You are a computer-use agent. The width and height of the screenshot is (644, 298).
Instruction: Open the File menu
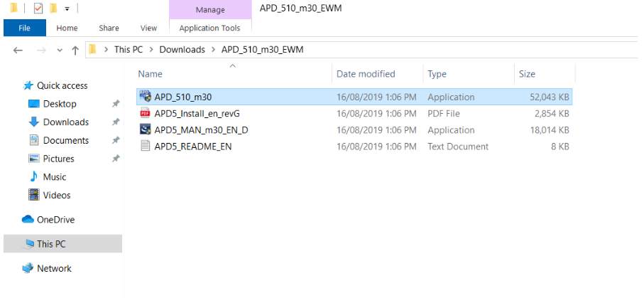(25, 28)
